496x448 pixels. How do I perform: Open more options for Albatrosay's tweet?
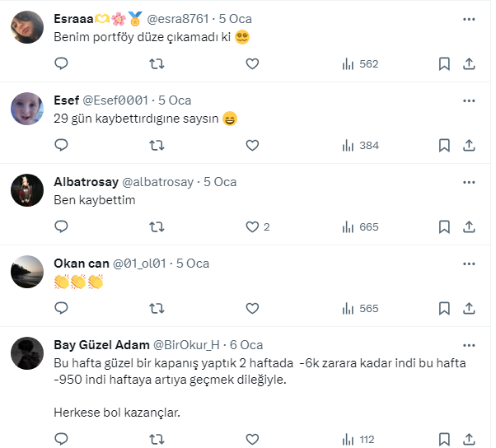(469, 182)
